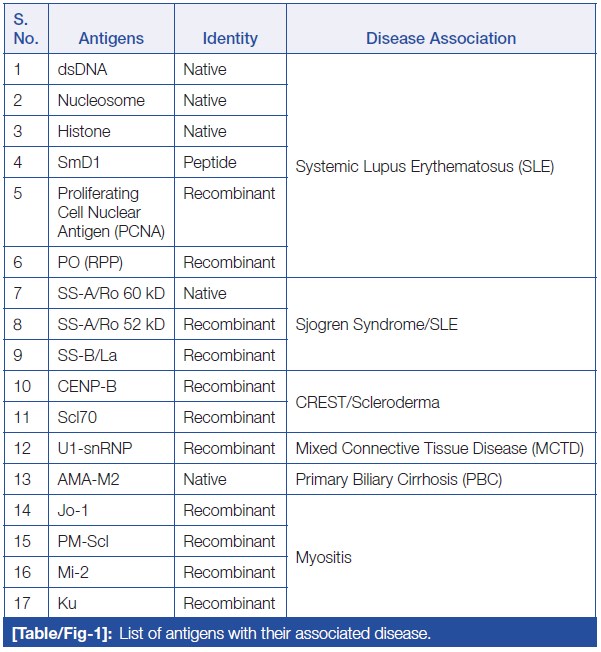Click the Histone cell

(84, 132)
